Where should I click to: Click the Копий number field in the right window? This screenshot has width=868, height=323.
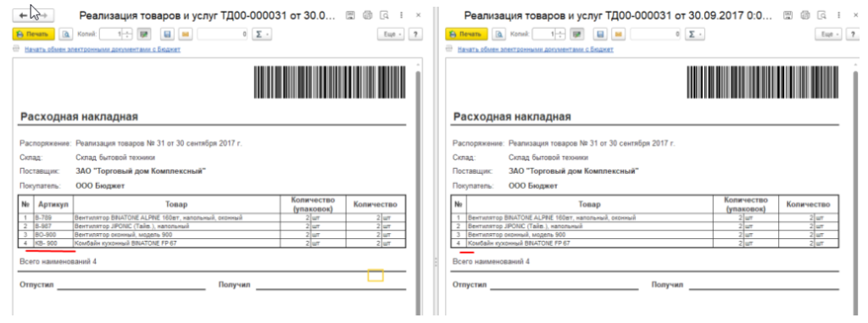(x=545, y=35)
